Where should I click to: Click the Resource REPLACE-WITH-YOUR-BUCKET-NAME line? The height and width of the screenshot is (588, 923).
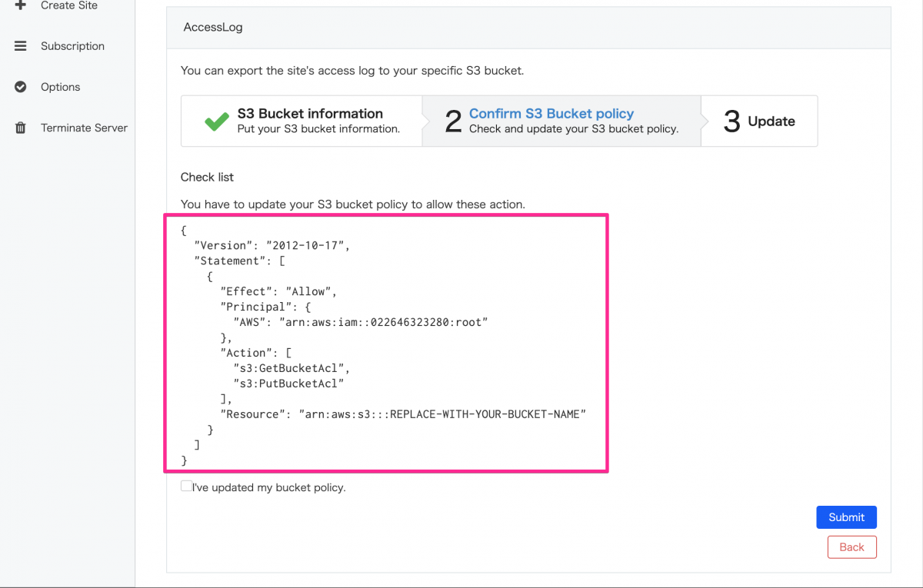(x=403, y=414)
